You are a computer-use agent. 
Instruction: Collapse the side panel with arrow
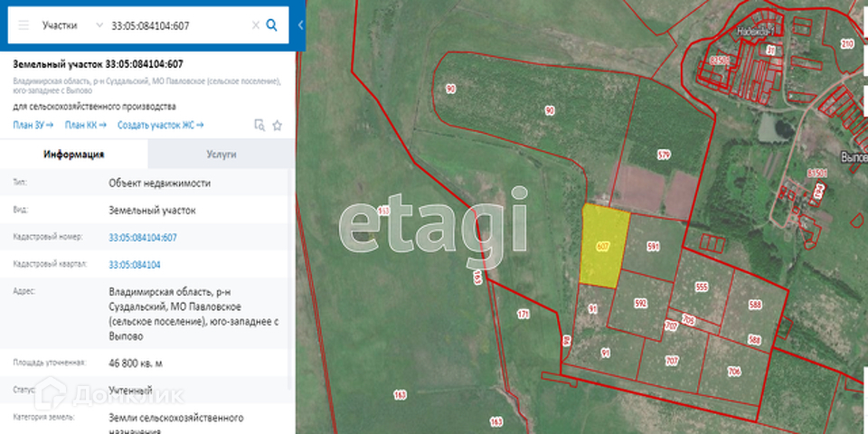(300, 25)
